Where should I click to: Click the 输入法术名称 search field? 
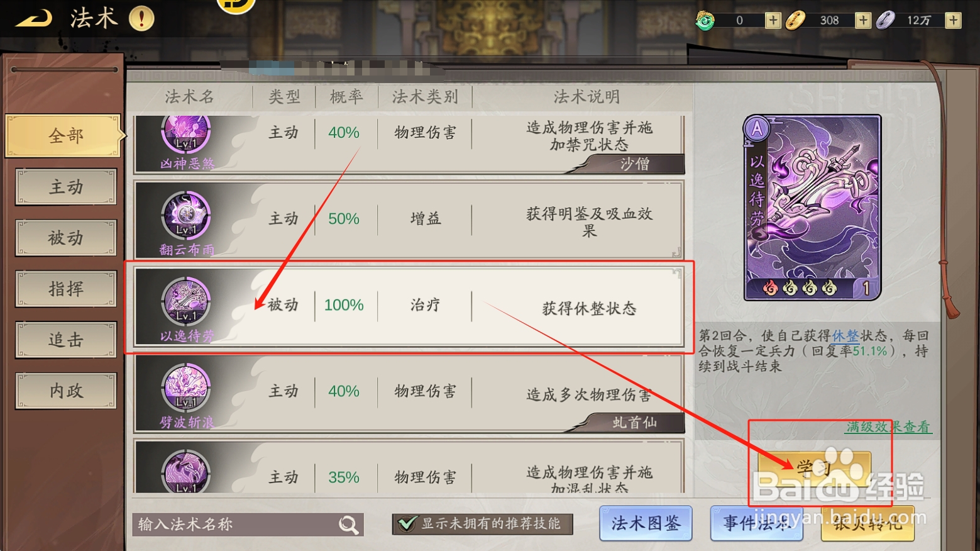click(236, 524)
